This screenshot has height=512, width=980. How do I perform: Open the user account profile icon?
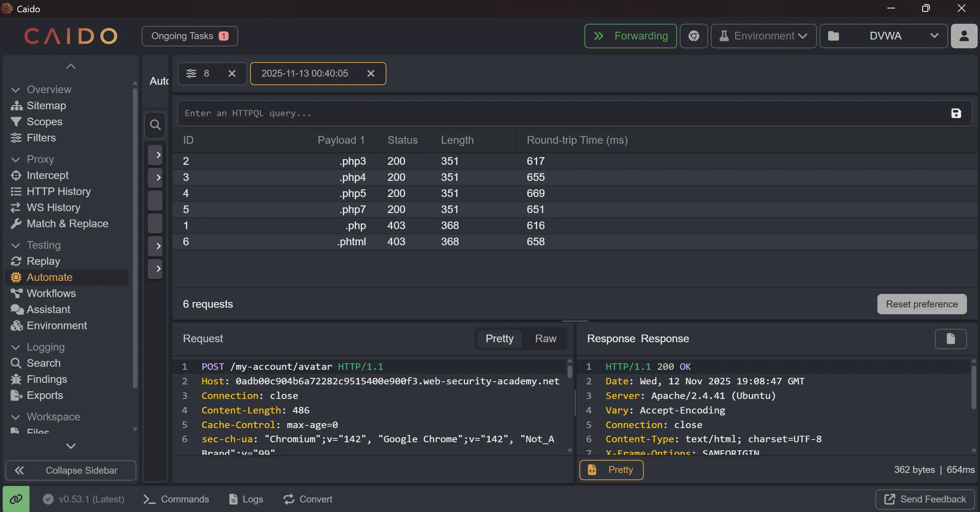(964, 36)
